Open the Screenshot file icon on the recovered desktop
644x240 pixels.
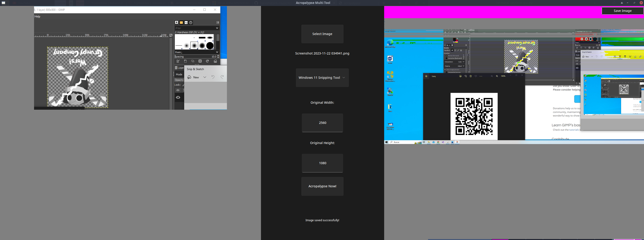pyautogui.click(x=390, y=126)
